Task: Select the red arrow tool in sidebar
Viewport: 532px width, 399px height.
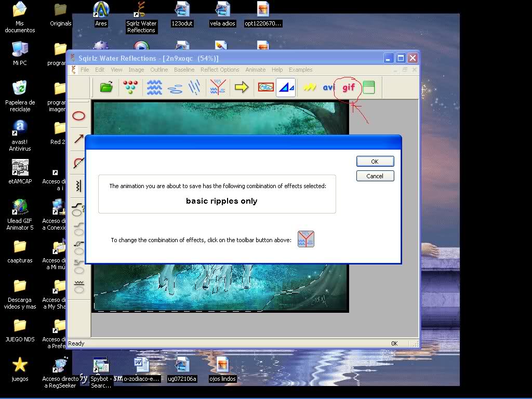Action: coord(79,138)
